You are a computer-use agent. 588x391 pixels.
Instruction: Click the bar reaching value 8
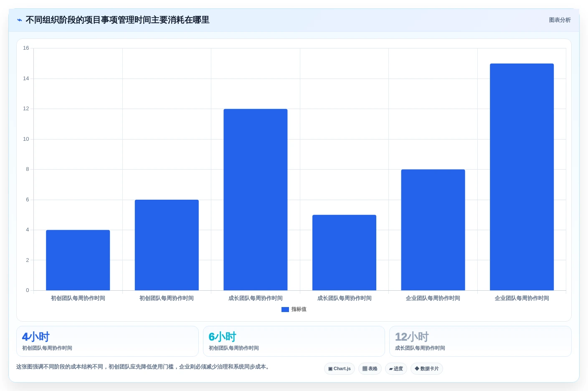pos(433,230)
